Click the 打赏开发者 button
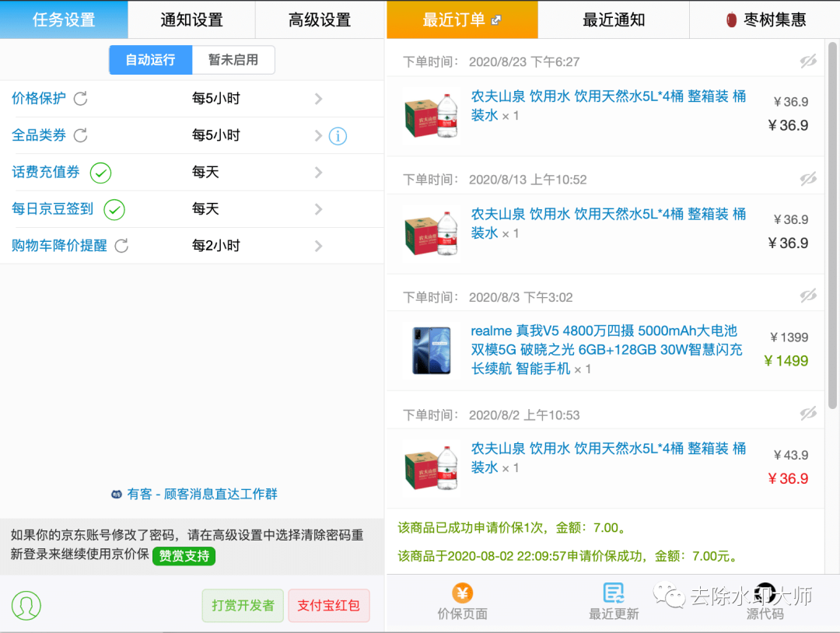Viewport: 840px width, 633px height. pyautogui.click(x=243, y=606)
